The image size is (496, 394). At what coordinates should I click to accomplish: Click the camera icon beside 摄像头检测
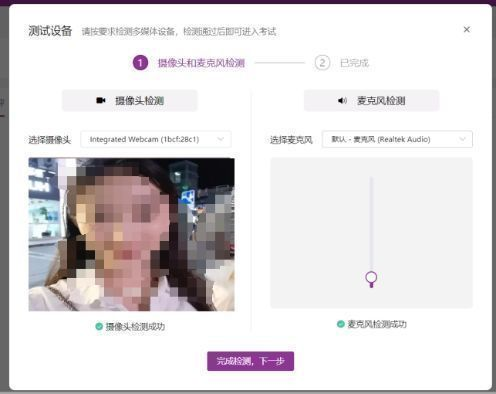(101, 100)
